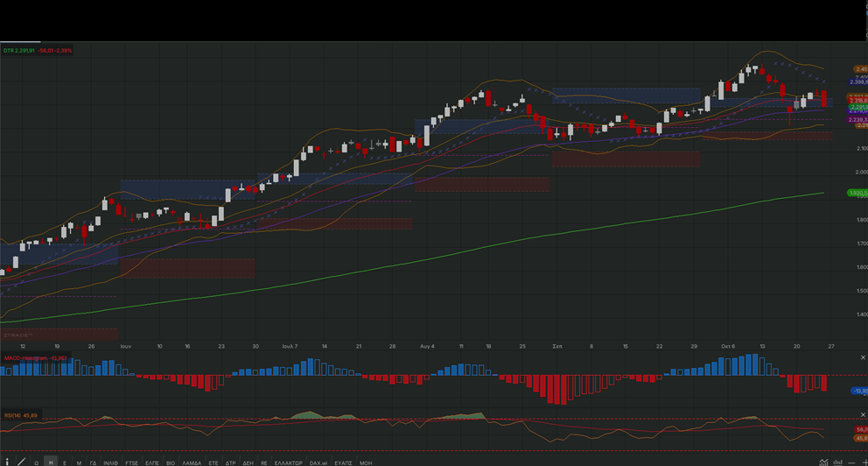
Task: Switch to the ΕΛΛΑΚΤΩΡ symbol tab
Action: point(289,462)
